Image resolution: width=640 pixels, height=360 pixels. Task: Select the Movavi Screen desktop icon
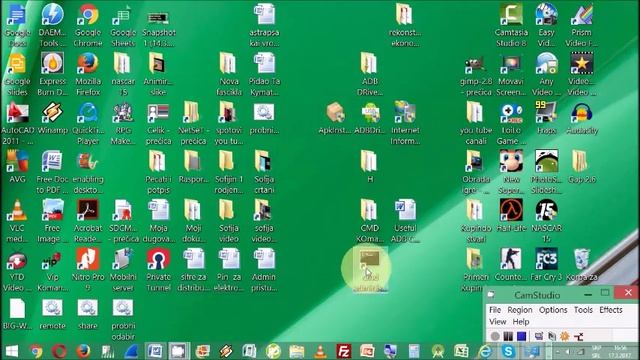511,76
